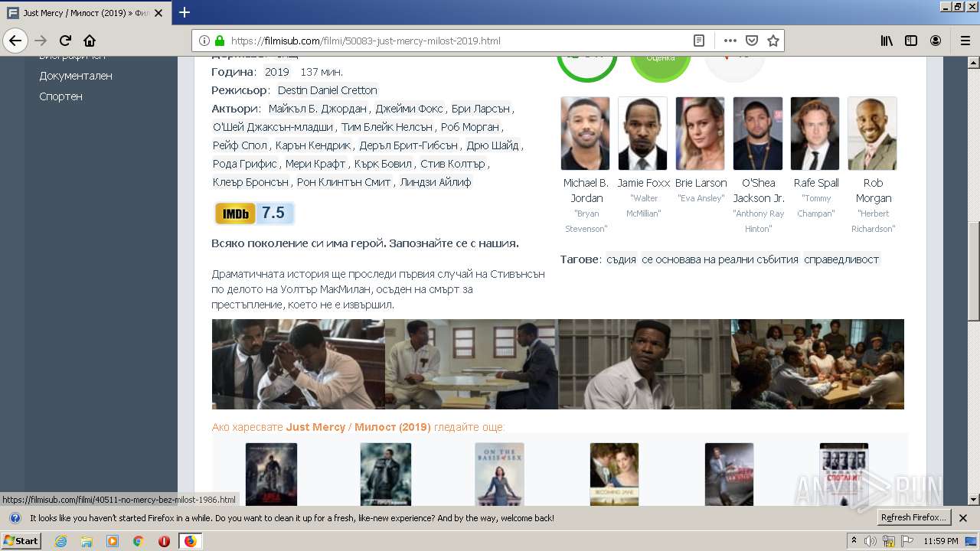Open page actions three-dots menu

730,41
